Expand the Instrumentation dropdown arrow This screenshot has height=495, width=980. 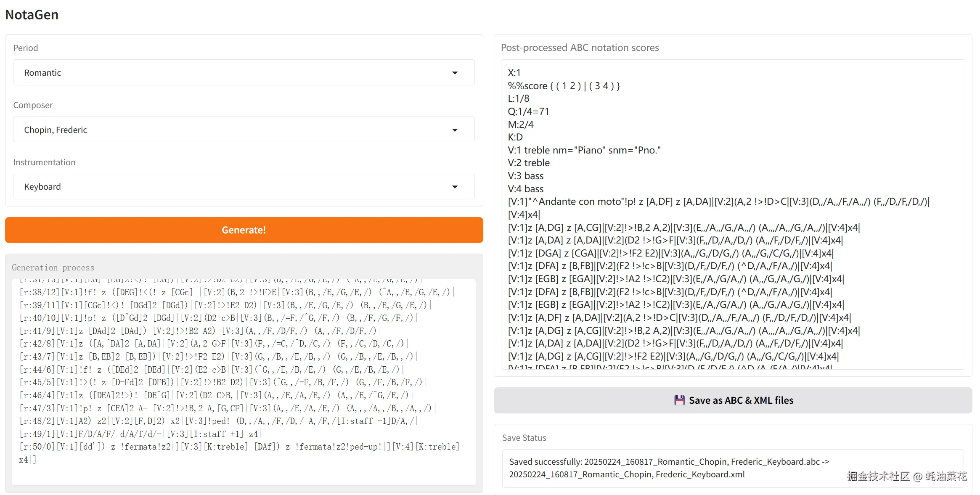point(455,187)
